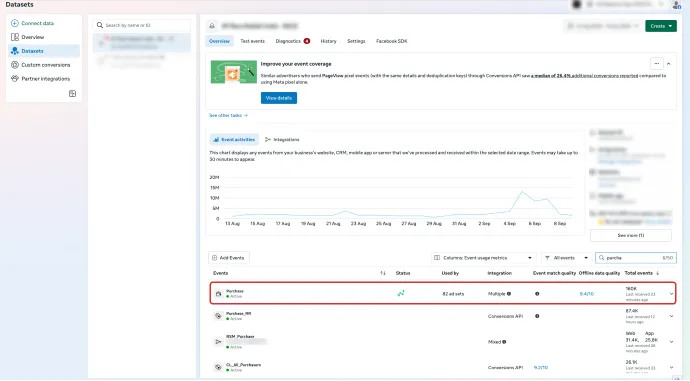Open the Columns: Event usage metrics dropdown

(483, 258)
